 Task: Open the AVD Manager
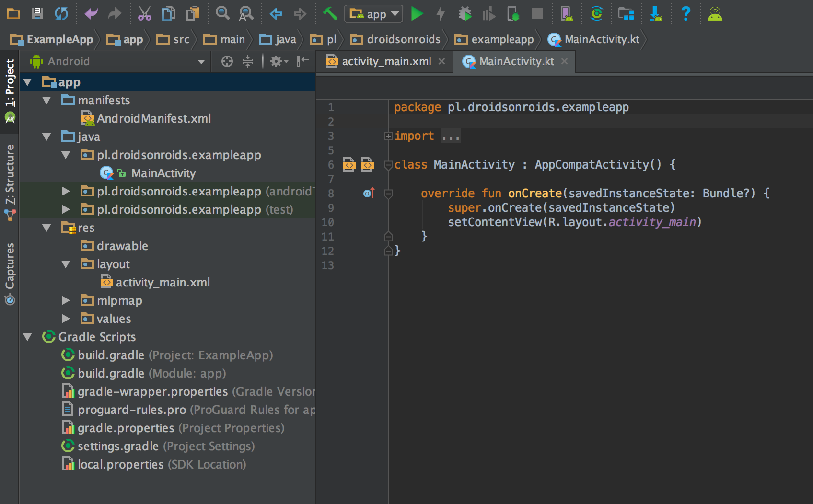click(x=567, y=14)
